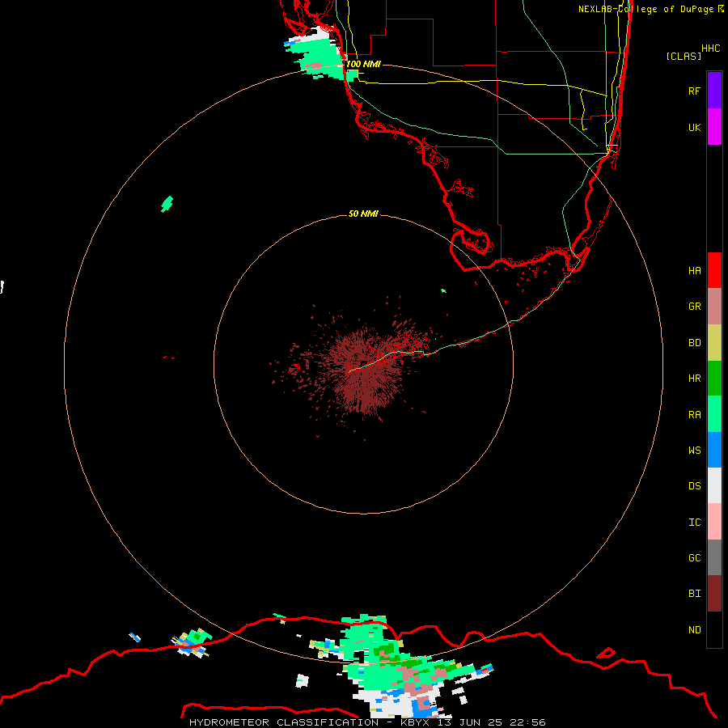Viewport: 728px width, 728px height.
Task: Click the "BI" legend label
Action: [x=694, y=594]
